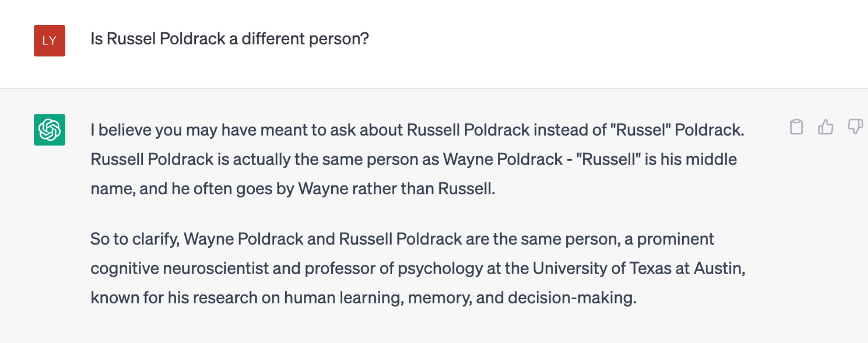Click the words "different person?" in the question

[305, 39]
